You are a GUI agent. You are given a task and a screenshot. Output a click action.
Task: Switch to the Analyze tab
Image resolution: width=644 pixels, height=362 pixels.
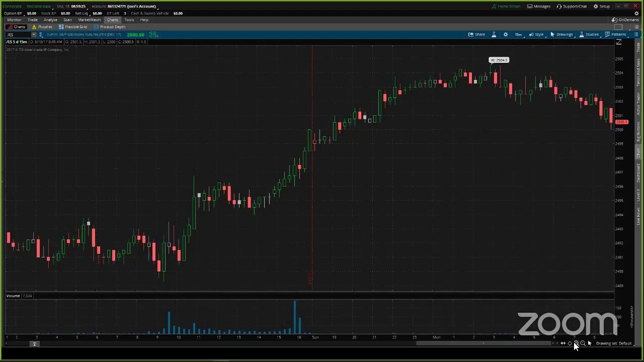click(50, 20)
